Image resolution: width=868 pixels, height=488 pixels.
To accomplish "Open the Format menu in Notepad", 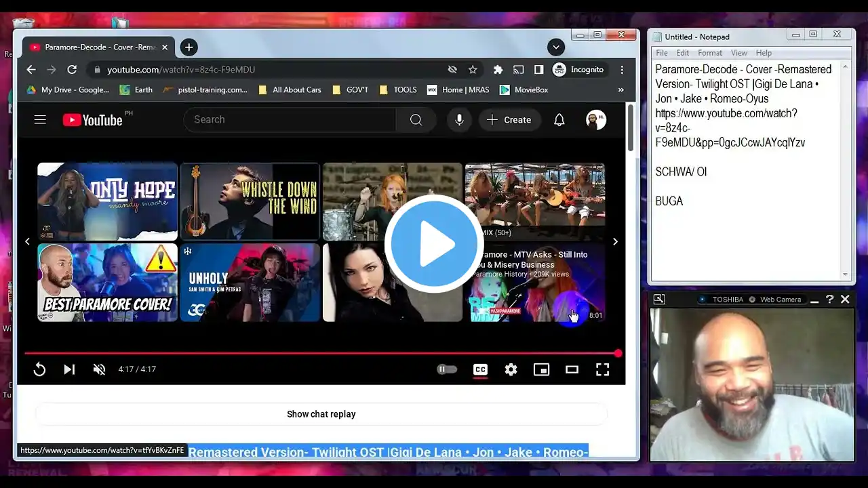I will pos(710,53).
